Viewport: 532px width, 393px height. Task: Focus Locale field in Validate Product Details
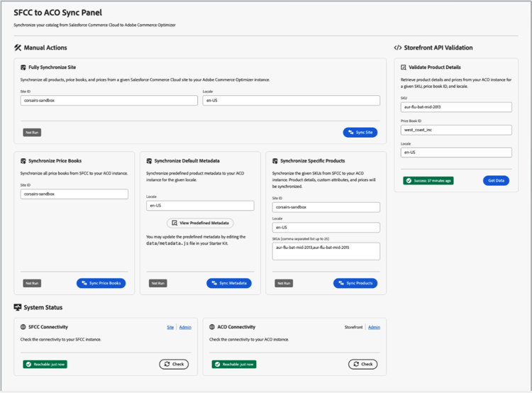click(x=456, y=153)
